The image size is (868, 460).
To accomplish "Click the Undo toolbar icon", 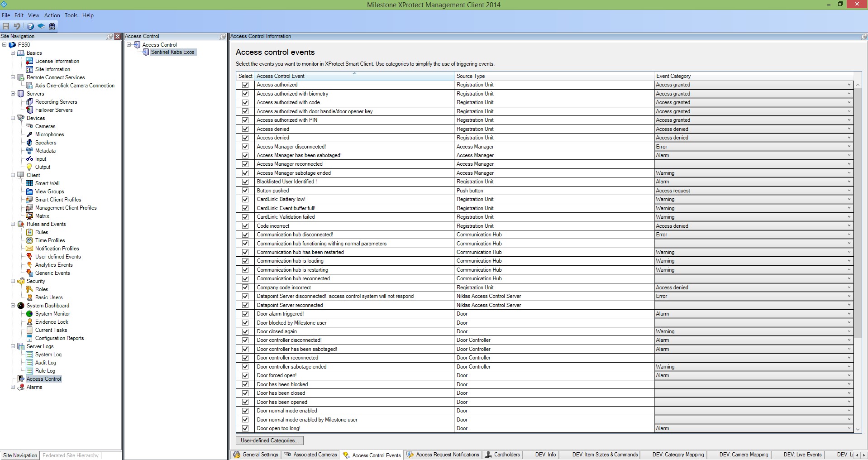I will click(17, 26).
